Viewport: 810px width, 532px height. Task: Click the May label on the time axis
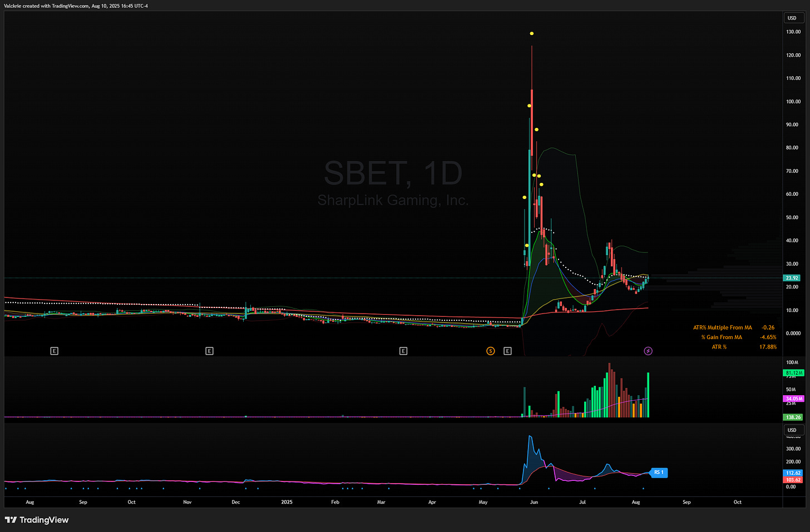pos(483,502)
